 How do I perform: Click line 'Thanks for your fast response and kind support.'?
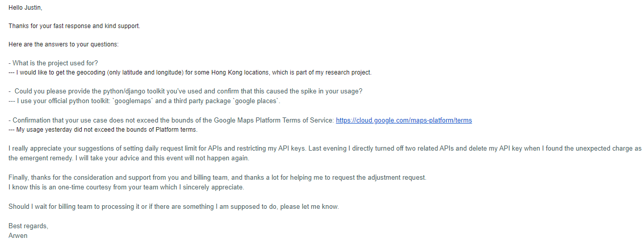click(74, 26)
